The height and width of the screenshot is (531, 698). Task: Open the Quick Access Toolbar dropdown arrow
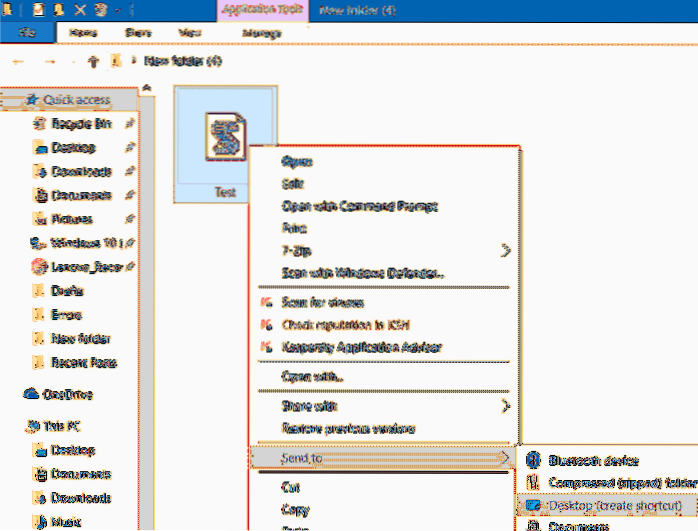click(127, 12)
